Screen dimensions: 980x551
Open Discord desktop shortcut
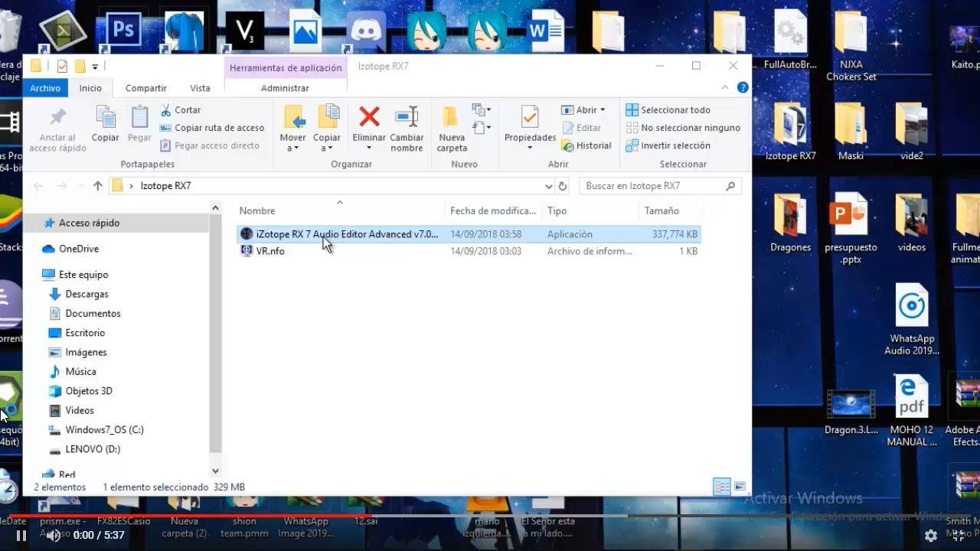pos(366,31)
